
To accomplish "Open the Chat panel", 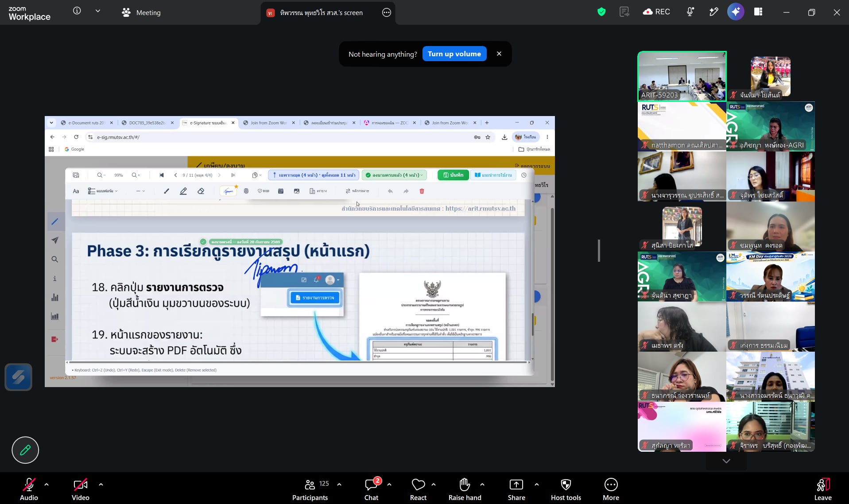I will tap(371, 489).
